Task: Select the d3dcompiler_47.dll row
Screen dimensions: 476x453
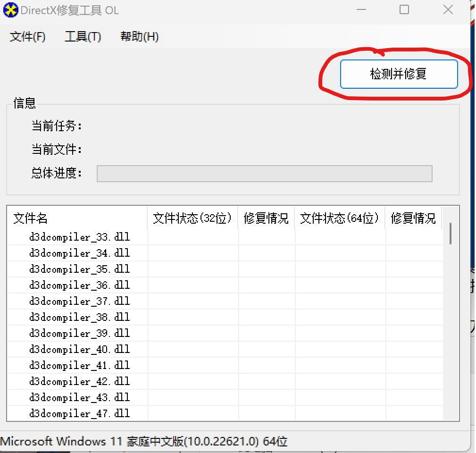Action: (225, 413)
